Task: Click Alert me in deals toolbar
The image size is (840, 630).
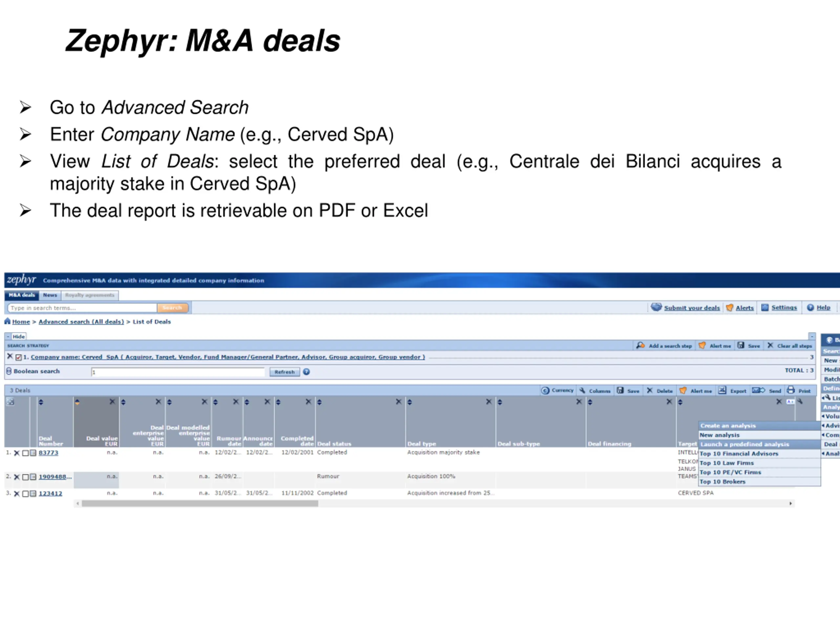Action: pos(696,390)
